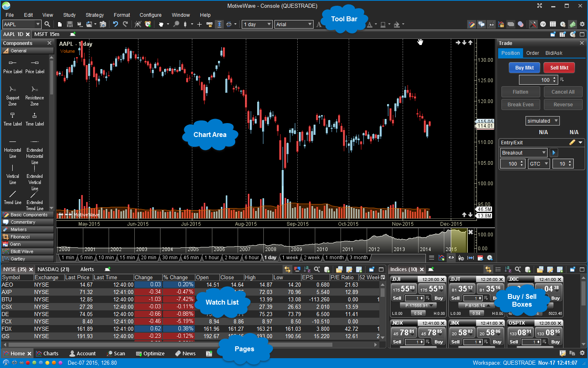Open the simulated account dropdown

coord(542,121)
